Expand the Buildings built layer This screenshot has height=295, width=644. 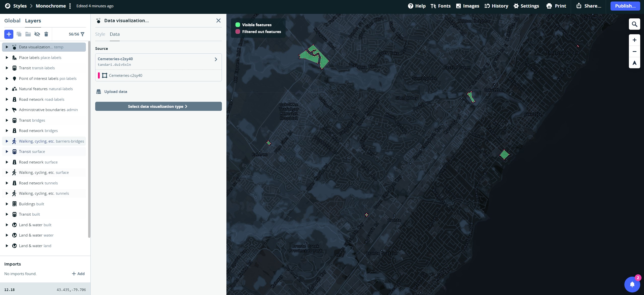(x=7, y=204)
